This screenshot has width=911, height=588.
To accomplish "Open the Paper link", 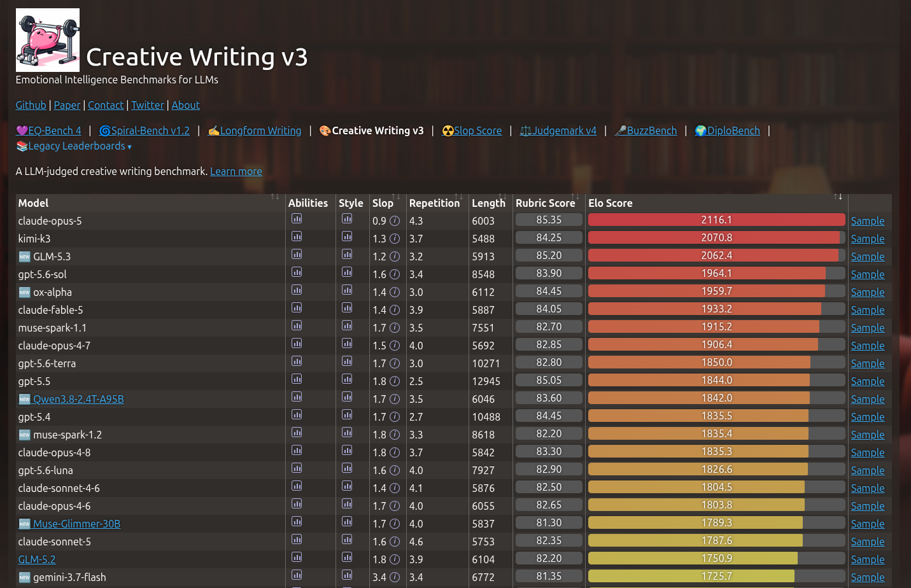I will click(67, 105).
